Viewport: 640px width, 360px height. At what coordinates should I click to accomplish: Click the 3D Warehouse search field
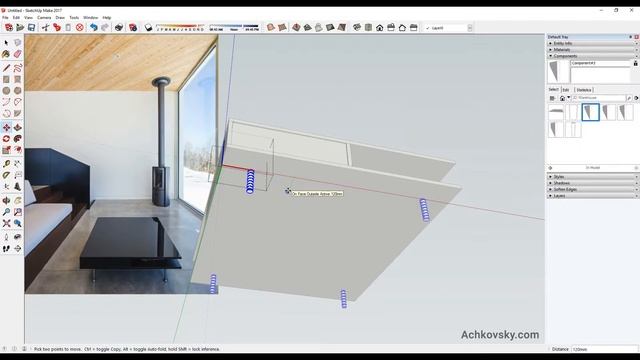pyautogui.click(x=598, y=98)
